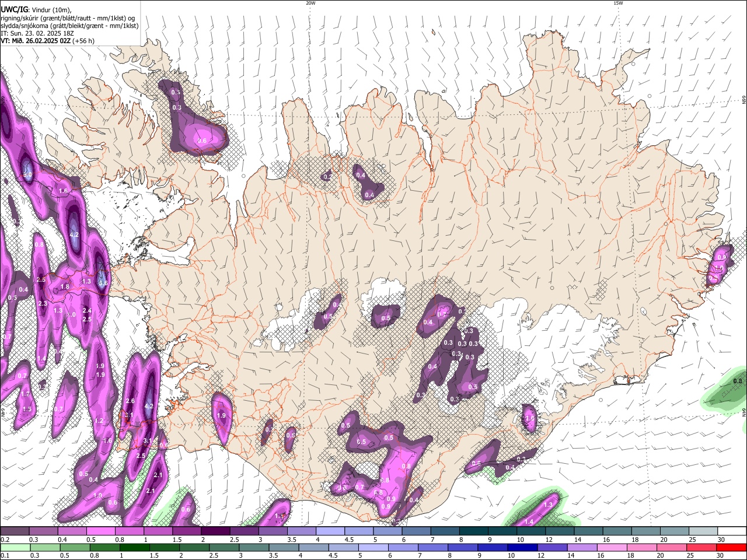747x560 pixels.
Task: Select the snow scale swatch between 0.8 and 1
Action: coord(129,531)
